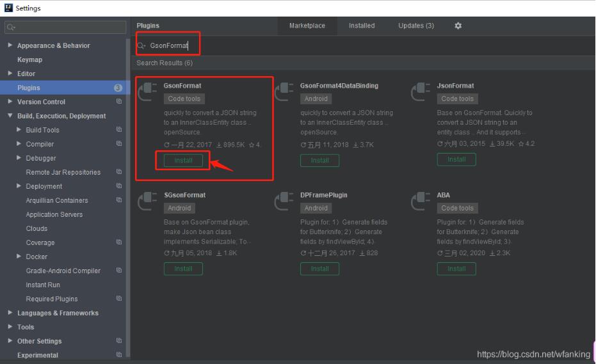Click the project-level icon beside Arquillian Containers
596x364 pixels.
point(119,200)
